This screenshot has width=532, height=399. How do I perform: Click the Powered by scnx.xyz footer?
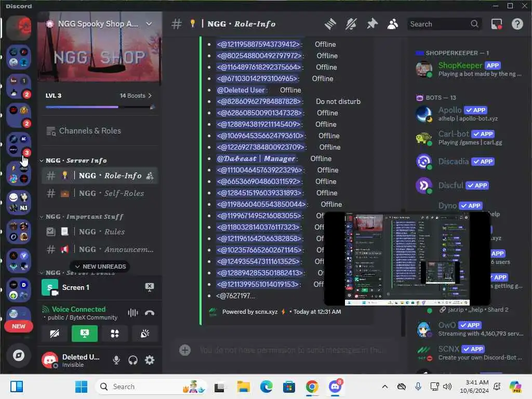[250, 312]
